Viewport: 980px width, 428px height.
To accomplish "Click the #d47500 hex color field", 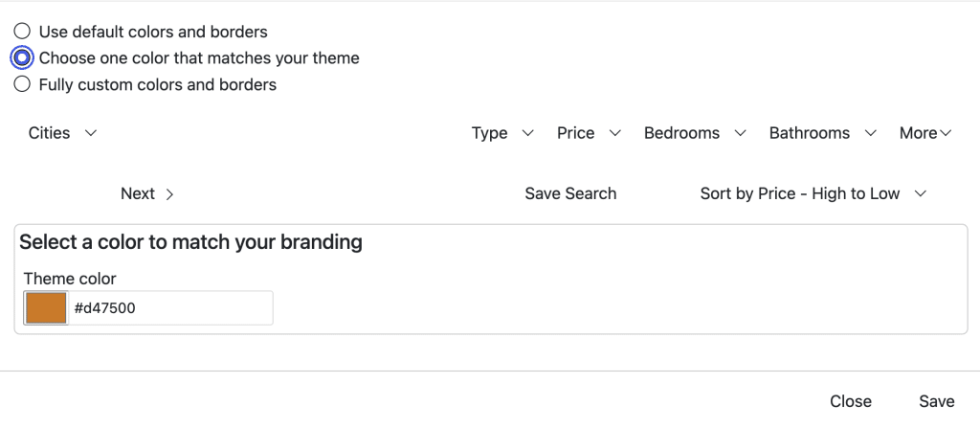I will [170, 308].
